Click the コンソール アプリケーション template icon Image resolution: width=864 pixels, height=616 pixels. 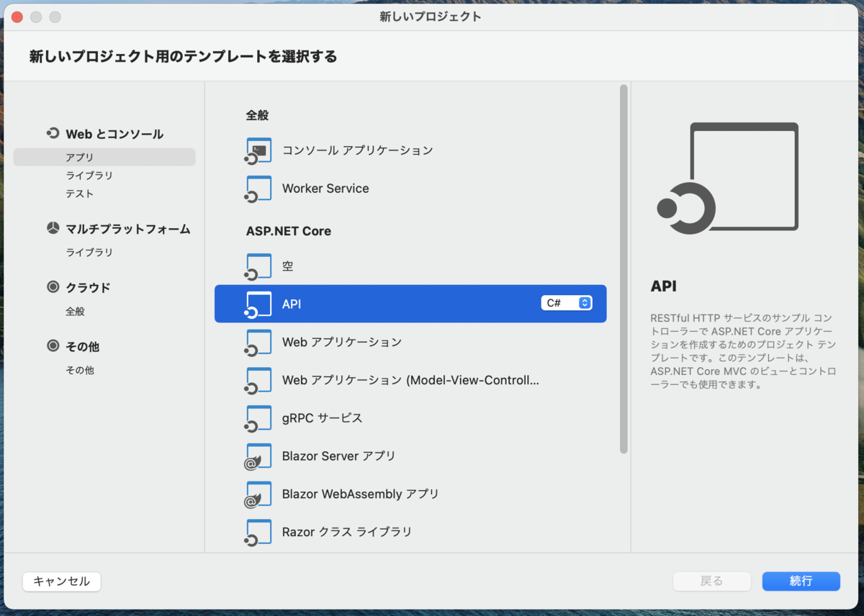coord(258,150)
